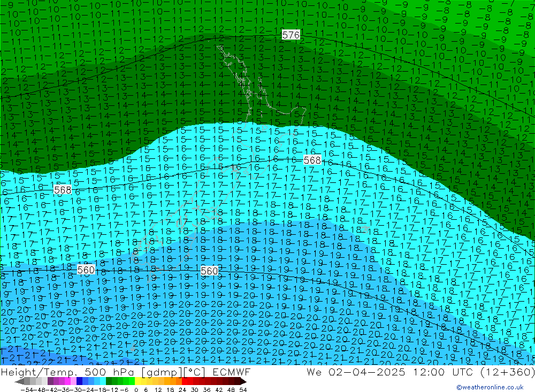Click the 568 contour label near the map's centre

[x=312, y=160]
